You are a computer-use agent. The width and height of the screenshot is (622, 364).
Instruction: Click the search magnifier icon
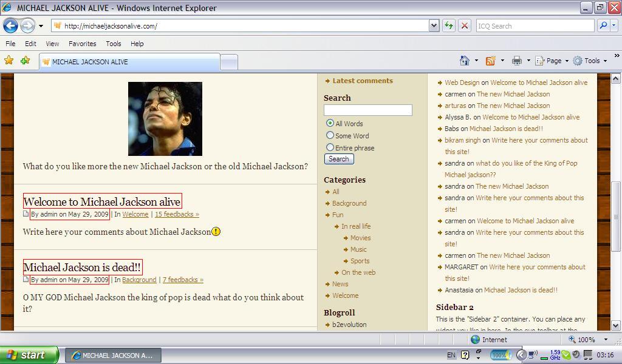tap(603, 25)
